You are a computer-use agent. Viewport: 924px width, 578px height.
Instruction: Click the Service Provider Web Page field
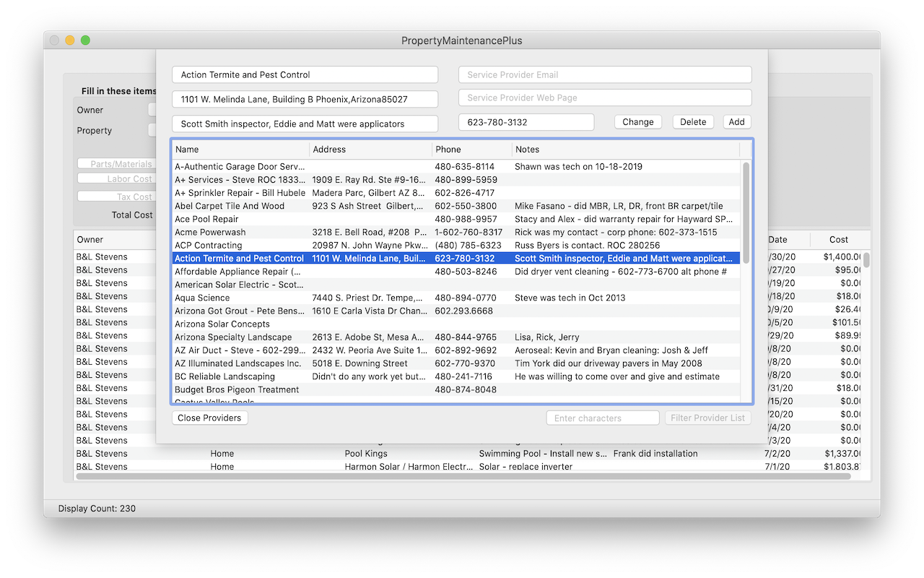[605, 98]
